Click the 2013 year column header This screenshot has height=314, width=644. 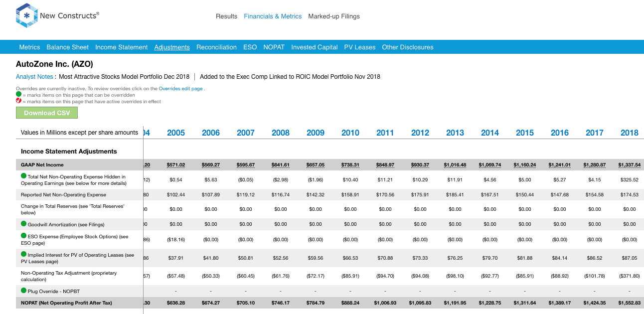(455, 133)
